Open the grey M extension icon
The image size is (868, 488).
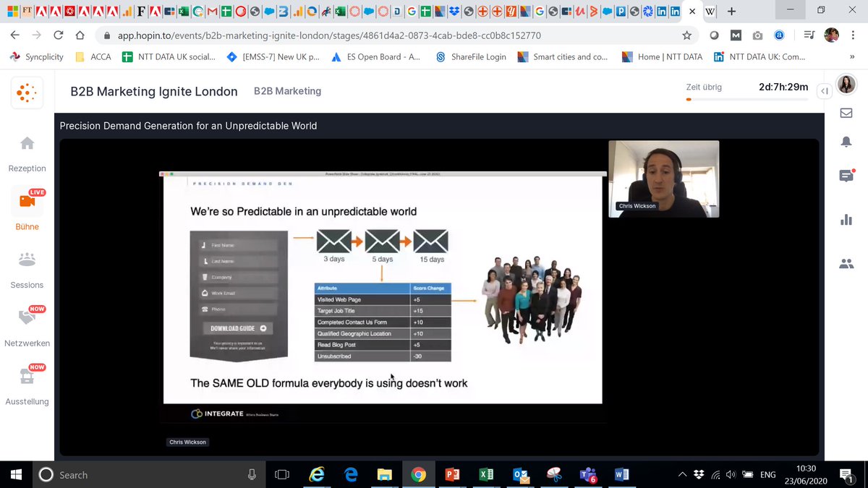click(736, 35)
